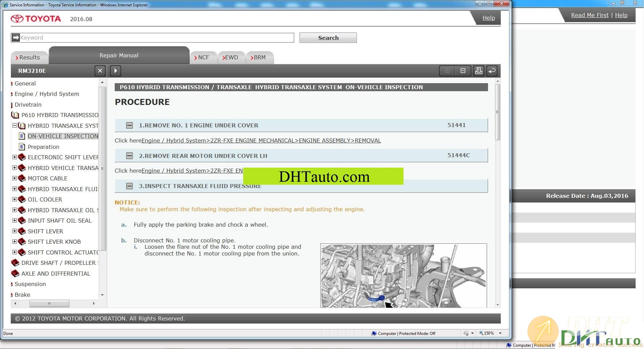This screenshot has height=349, width=644.
Task: Open the Engine Assembly Removal link in step 1
Action: (x=261, y=140)
